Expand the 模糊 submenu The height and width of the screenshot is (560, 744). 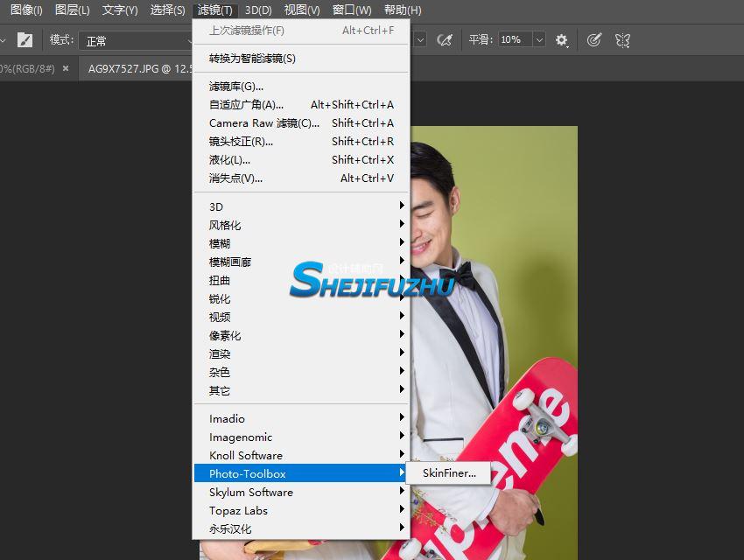coord(301,244)
